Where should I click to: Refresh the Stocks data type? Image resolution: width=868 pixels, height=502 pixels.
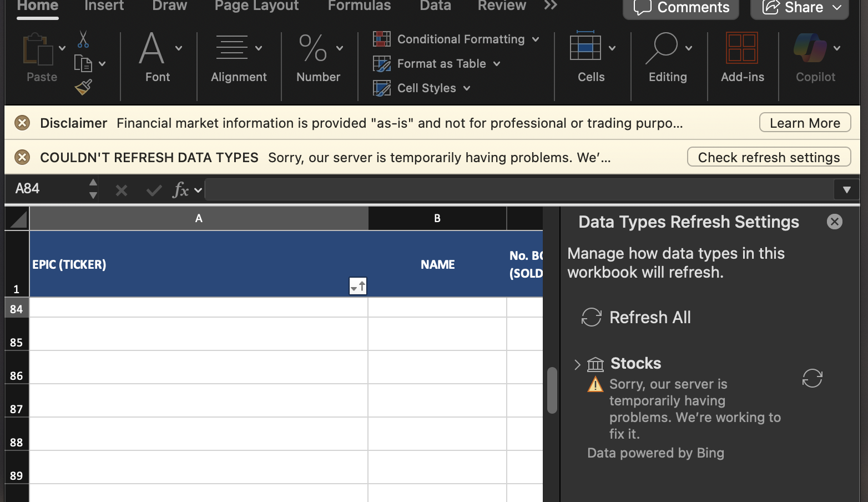[812, 378]
